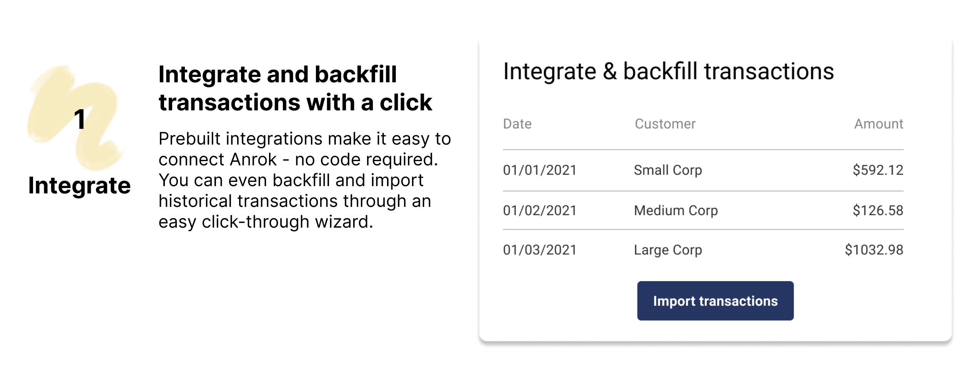Screen dimensions: 980x383
Task: Click the Customer column header
Action: [x=665, y=124]
